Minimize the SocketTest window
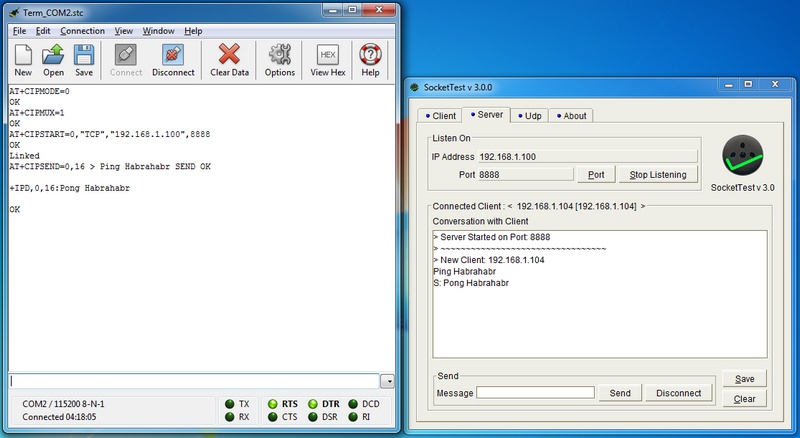The width and height of the screenshot is (800, 438). tap(729, 85)
